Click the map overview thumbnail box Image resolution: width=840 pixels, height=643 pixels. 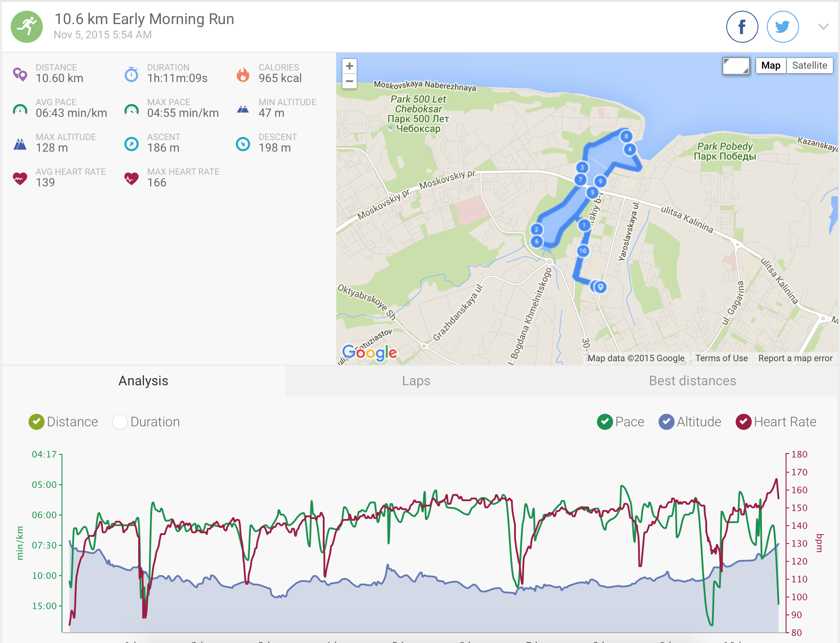tap(736, 66)
